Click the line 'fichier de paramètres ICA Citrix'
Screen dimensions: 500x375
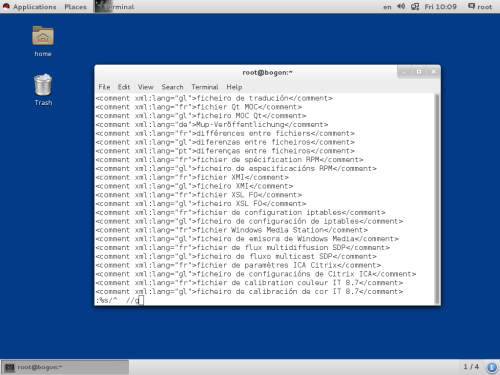(x=238, y=265)
